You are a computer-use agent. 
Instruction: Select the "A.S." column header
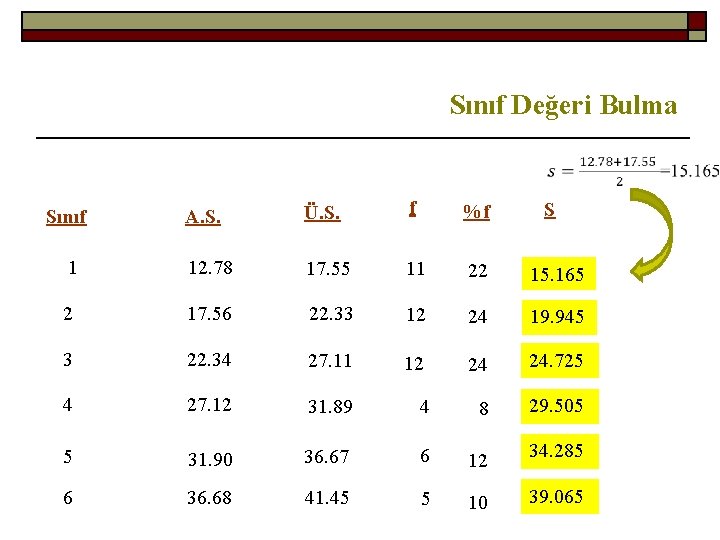pyautogui.click(x=203, y=217)
